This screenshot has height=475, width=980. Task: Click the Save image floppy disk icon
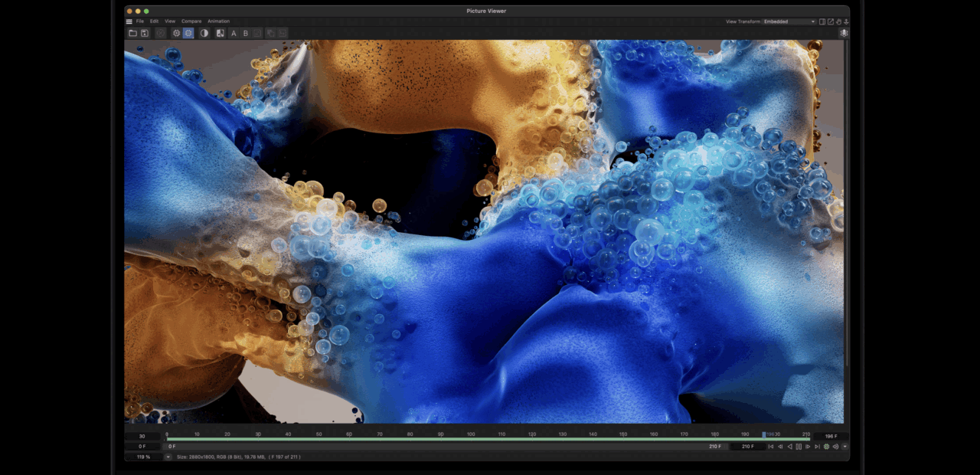[x=144, y=33]
